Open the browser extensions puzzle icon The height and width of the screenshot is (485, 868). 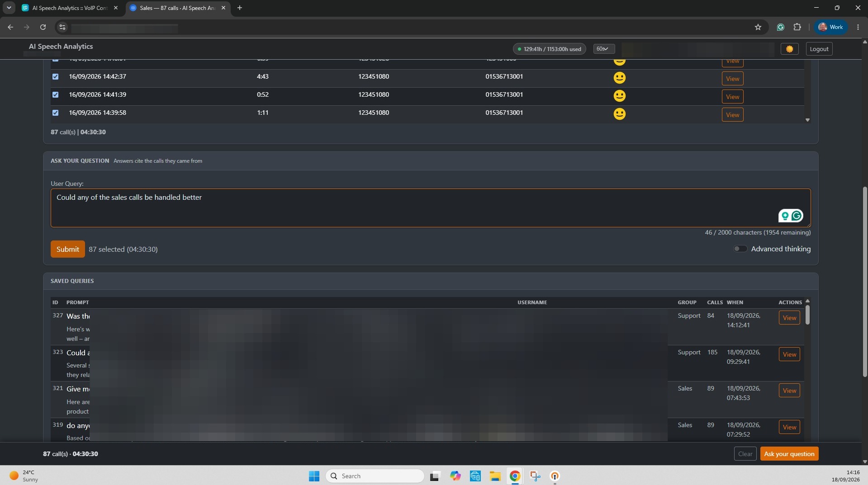(x=797, y=27)
